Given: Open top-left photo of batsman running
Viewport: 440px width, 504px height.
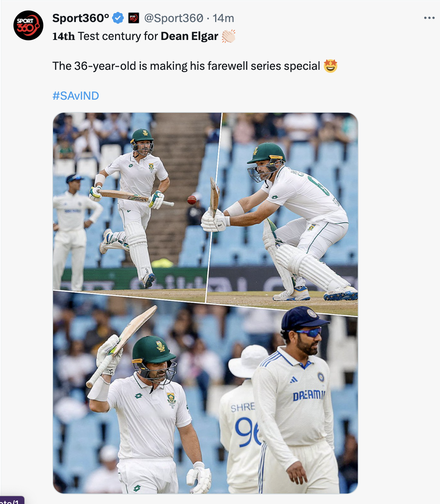Looking at the screenshot, I should [131, 202].
